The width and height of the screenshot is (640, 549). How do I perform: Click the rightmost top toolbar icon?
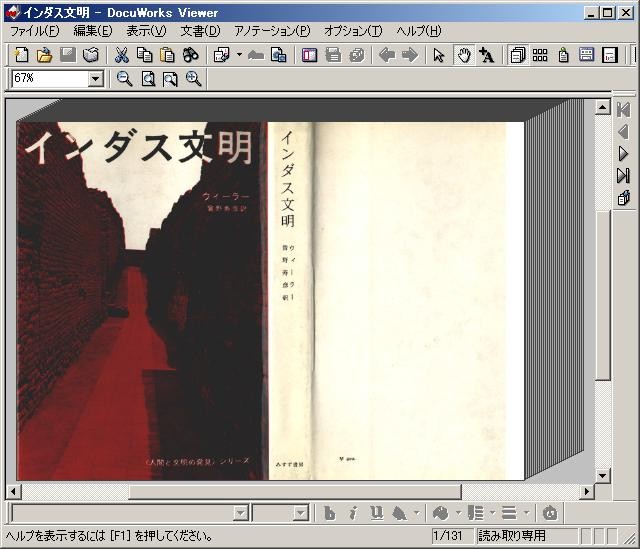click(609, 55)
